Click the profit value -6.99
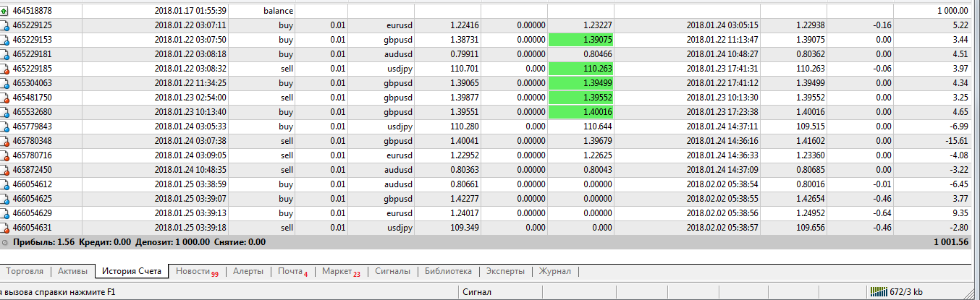Screen dimensions: 980x300 958,127
